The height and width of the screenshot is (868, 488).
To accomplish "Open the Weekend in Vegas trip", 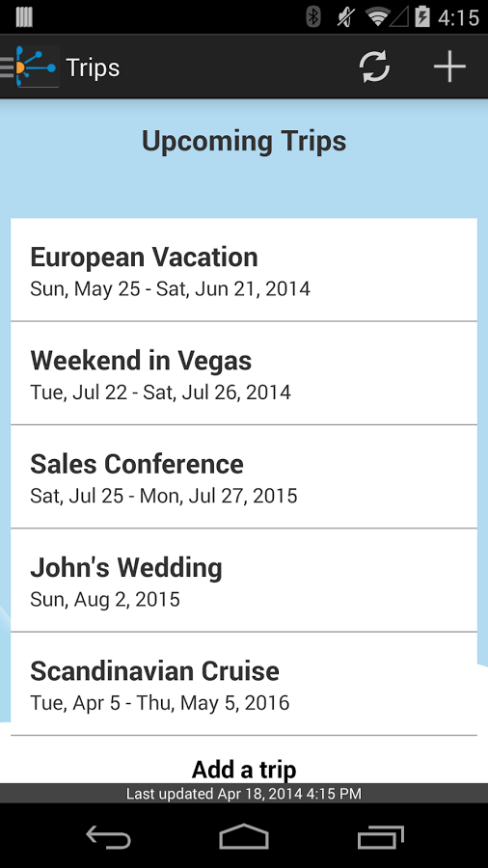I will 244,373.
